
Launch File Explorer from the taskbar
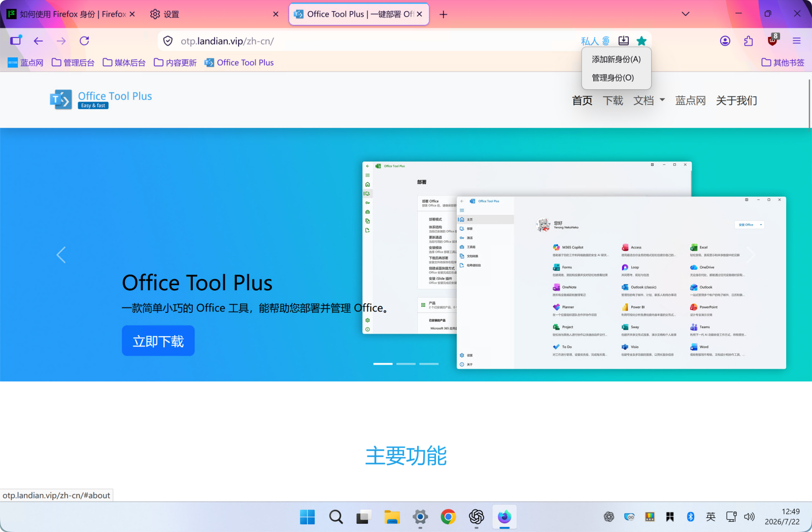392,517
